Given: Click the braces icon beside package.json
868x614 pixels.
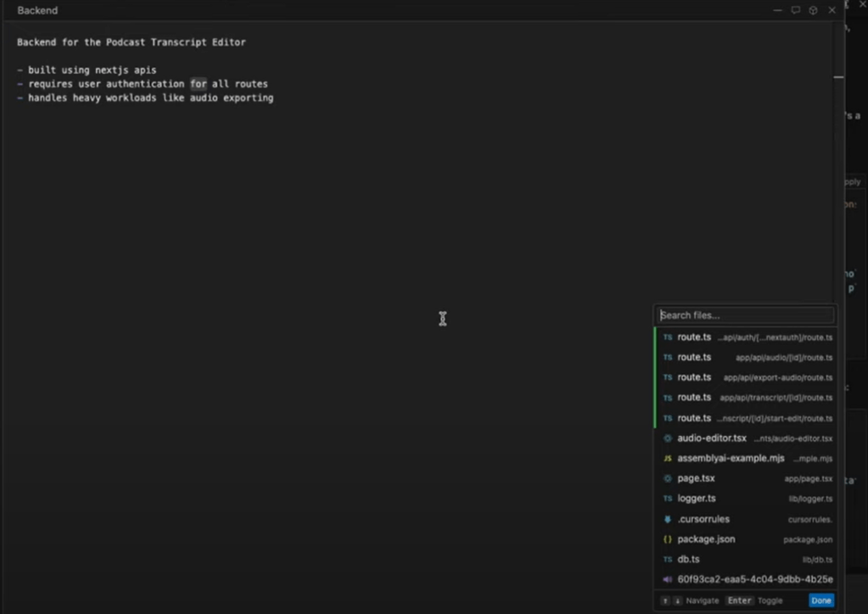Looking at the screenshot, I should coord(668,539).
